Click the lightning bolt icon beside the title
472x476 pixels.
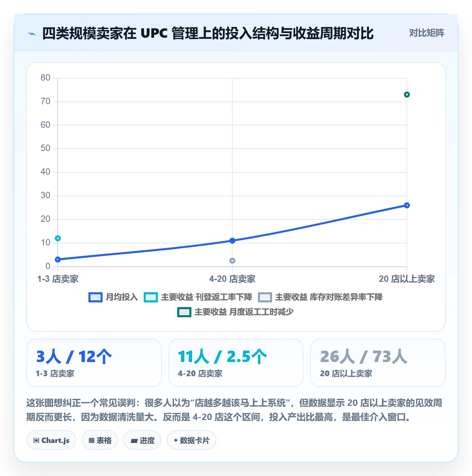tap(32, 34)
